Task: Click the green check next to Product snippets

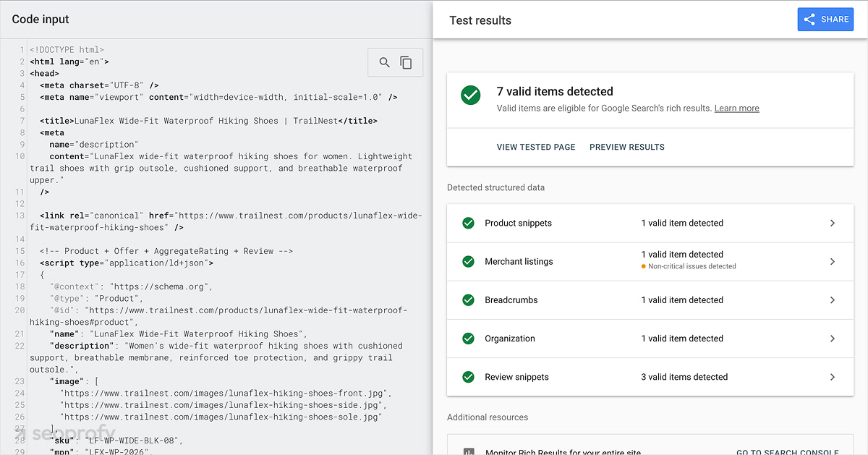Action: click(468, 223)
